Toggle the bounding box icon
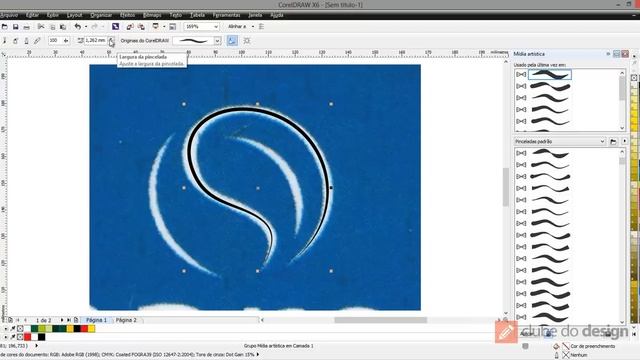This screenshot has width=640, height=360. pos(247,40)
